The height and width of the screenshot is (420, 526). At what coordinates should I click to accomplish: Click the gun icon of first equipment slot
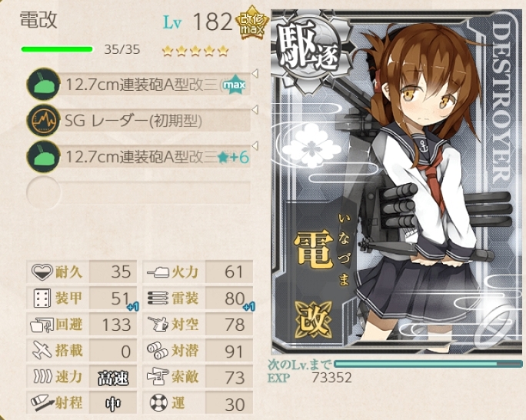[x=43, y=84]
